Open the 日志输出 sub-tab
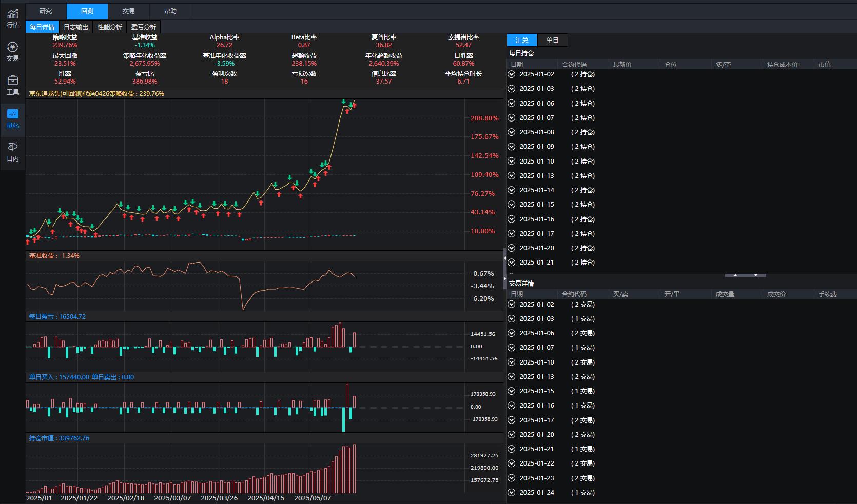This screenshot has width=857, height=504. pos(76,27)
